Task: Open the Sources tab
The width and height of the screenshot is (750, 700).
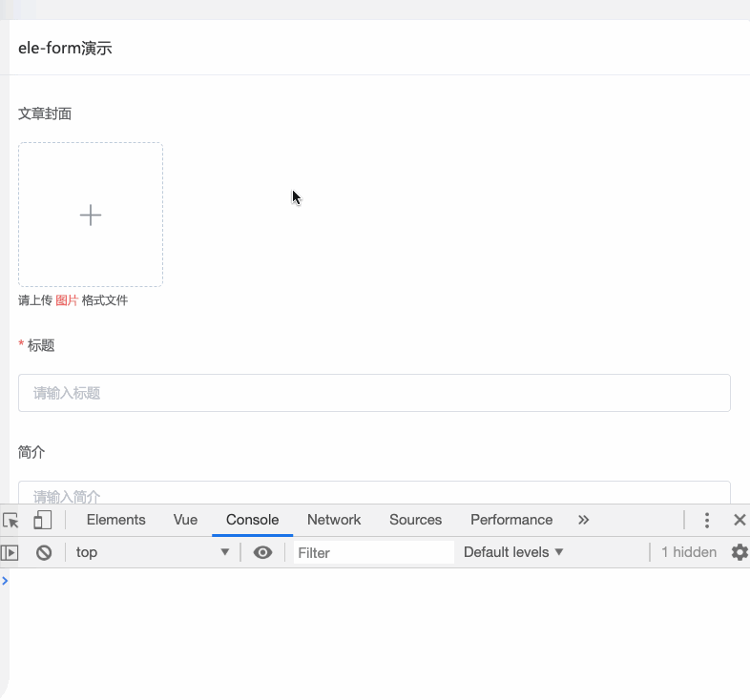Action: click(x=416, y=520)
